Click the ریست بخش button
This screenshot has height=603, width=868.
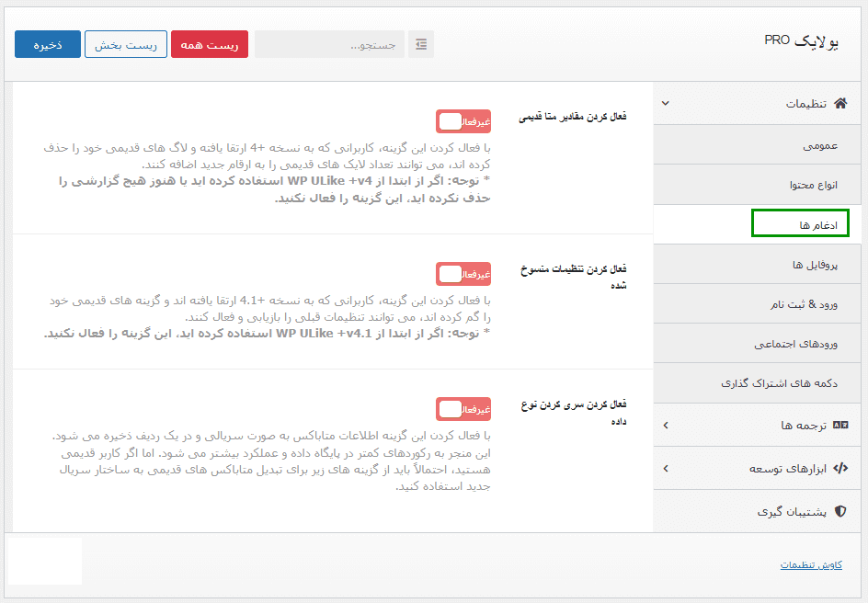(x=126, y=44)
